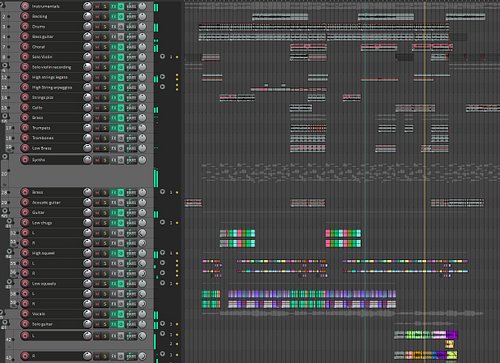The image size is (500, 363).
Task: Click the volume knob on Drums track
Action: [87, 26]
